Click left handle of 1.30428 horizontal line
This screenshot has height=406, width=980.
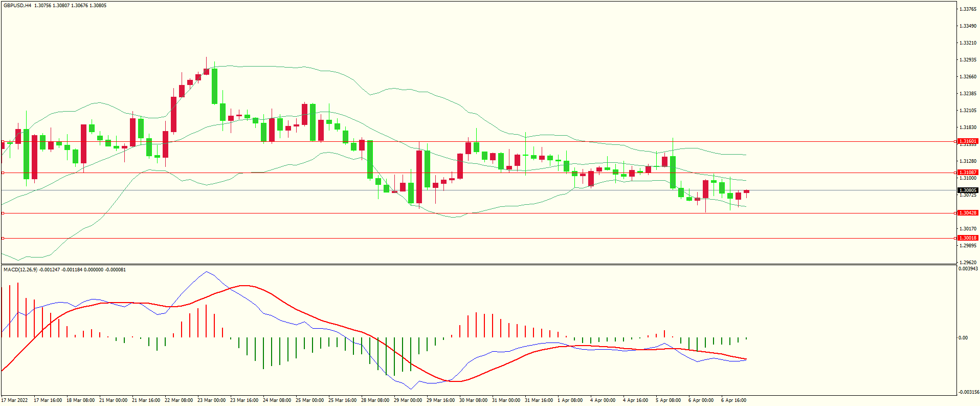(x=3, y=213)
